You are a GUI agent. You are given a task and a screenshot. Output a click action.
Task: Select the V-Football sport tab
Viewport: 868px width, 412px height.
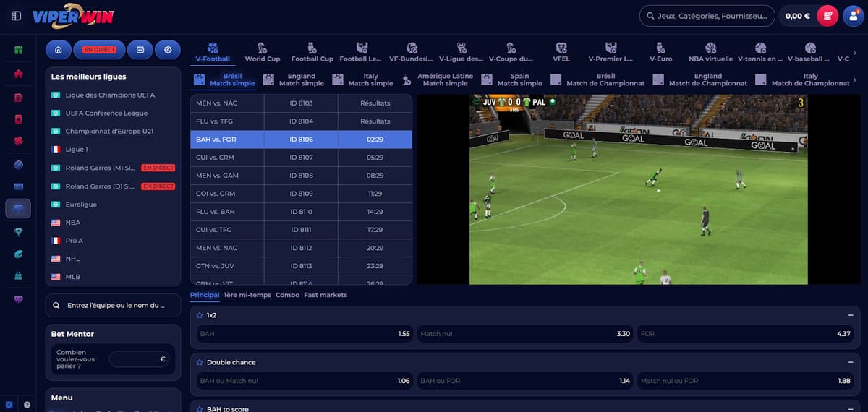[213, 53]
